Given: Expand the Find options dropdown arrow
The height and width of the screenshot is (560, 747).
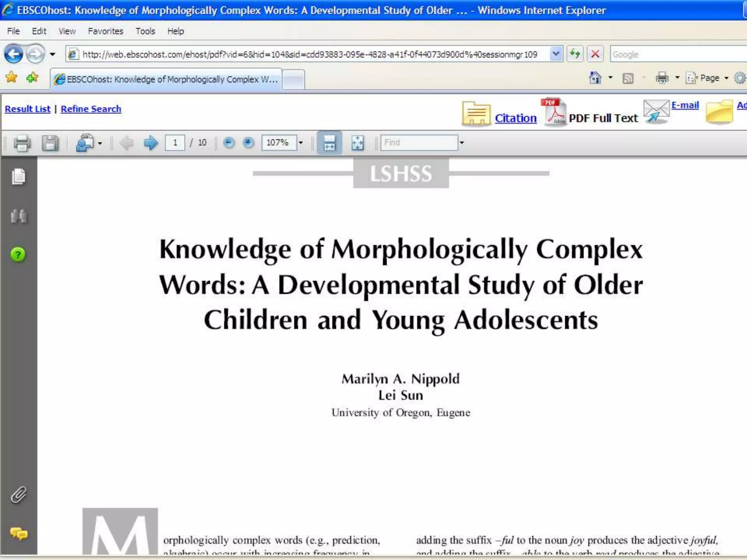Looking at the screenshot, I should click(462, 143).
